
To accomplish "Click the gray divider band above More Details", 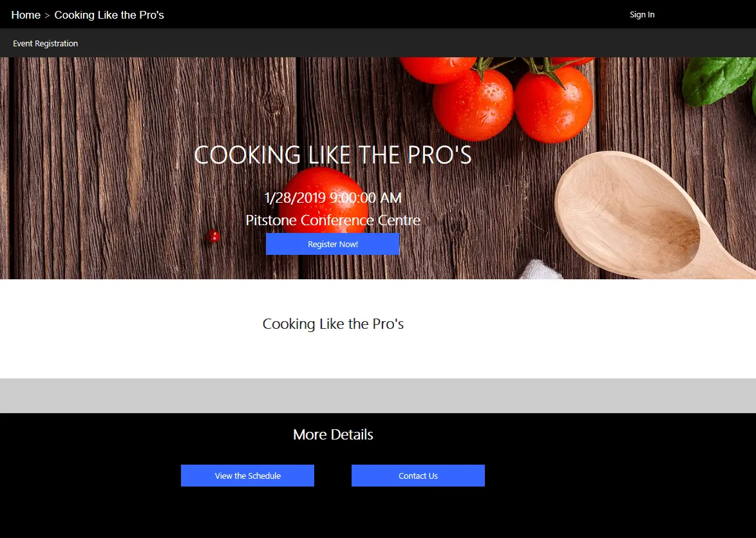I will click(378, 395).
